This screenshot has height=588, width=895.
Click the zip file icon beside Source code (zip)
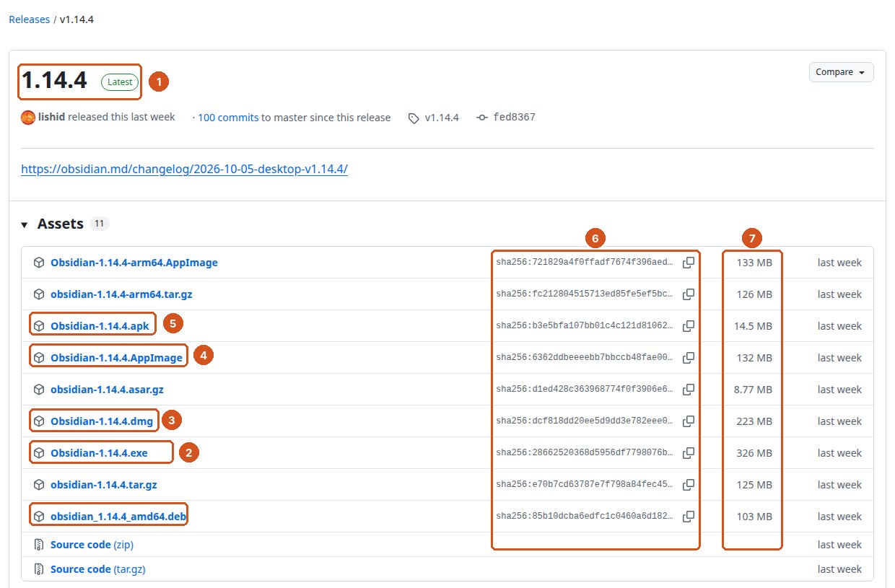tap(39, 545)
